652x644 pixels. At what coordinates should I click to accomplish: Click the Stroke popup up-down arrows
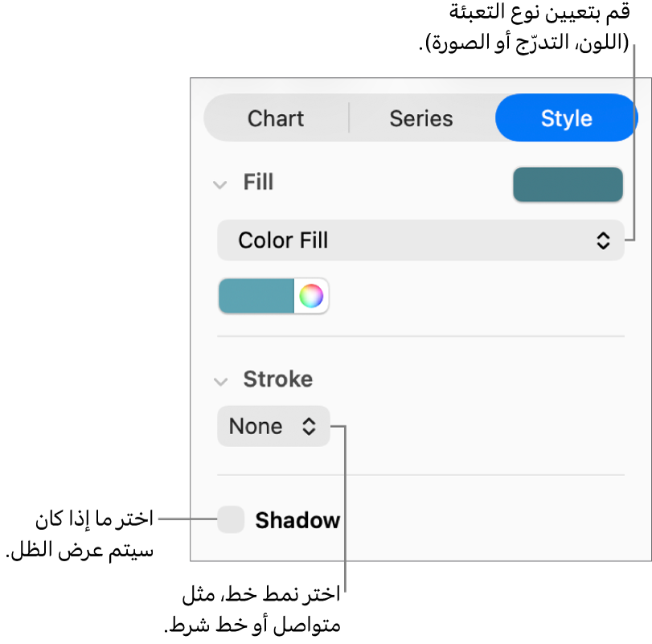coord(310,426)
